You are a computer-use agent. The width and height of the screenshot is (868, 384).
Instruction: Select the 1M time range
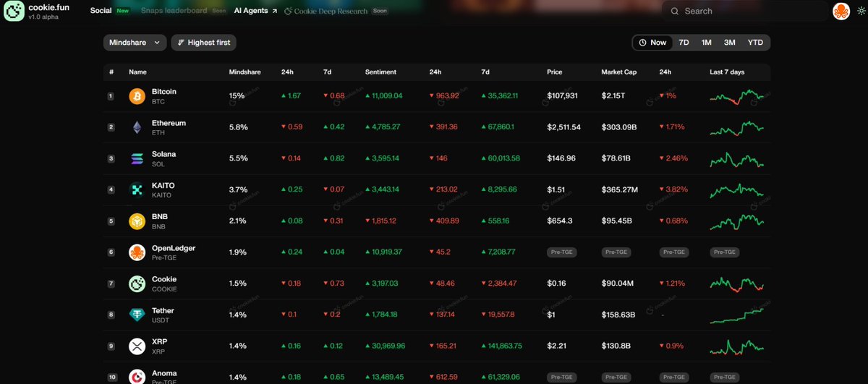click(x=706, y=43)
